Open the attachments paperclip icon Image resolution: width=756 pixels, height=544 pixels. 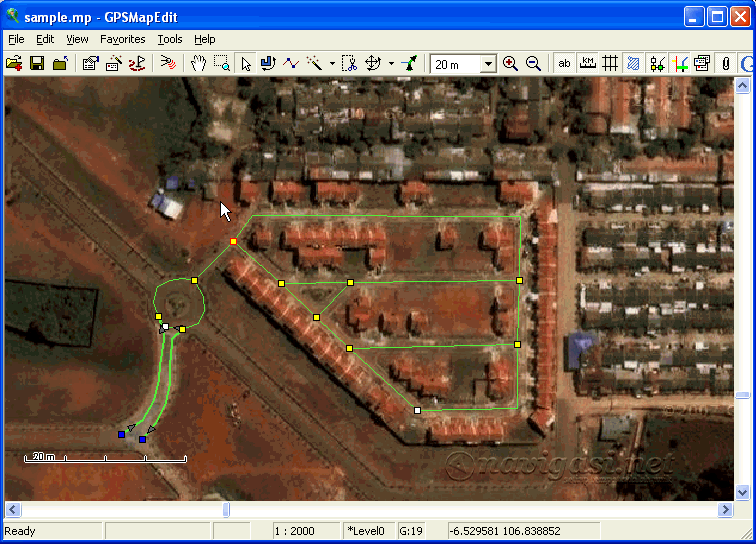pos(726,63)
